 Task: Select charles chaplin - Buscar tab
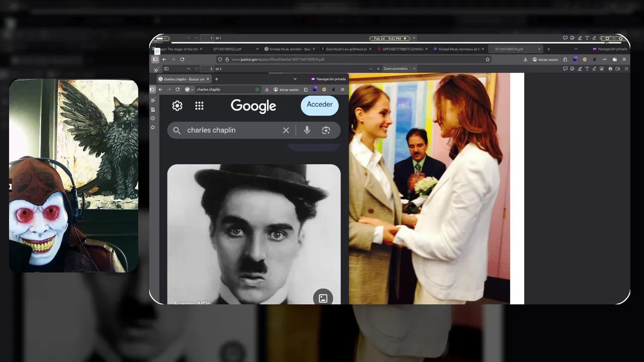pyautogui.click(x=184, y=79)
